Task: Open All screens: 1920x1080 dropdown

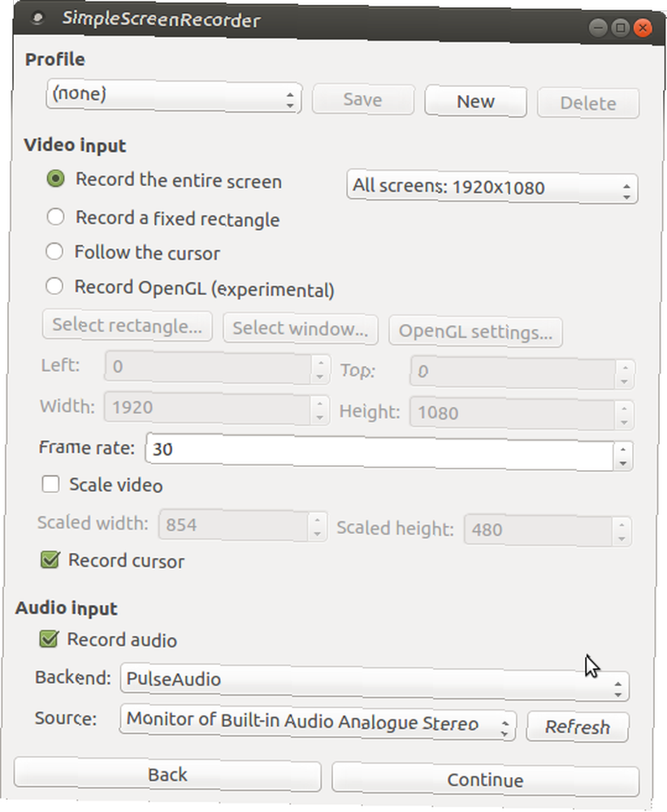Action: click(x=492, y=187)
